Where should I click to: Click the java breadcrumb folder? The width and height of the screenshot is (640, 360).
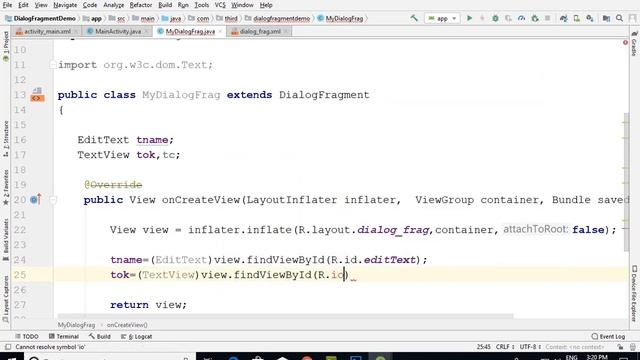[171, 18]
